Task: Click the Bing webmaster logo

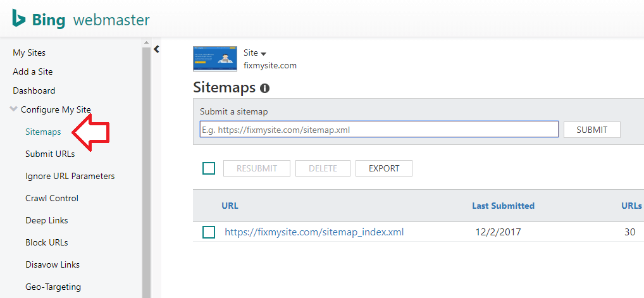Action: 81,20
